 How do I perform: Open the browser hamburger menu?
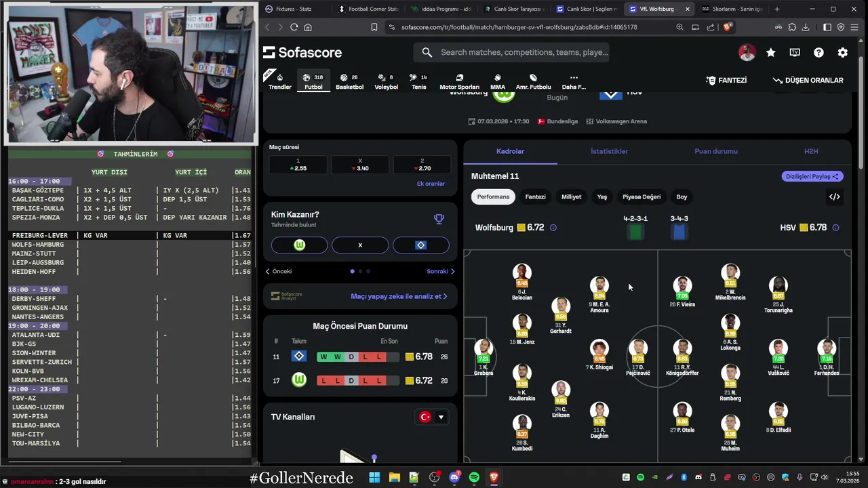click(x=855, y=27)
